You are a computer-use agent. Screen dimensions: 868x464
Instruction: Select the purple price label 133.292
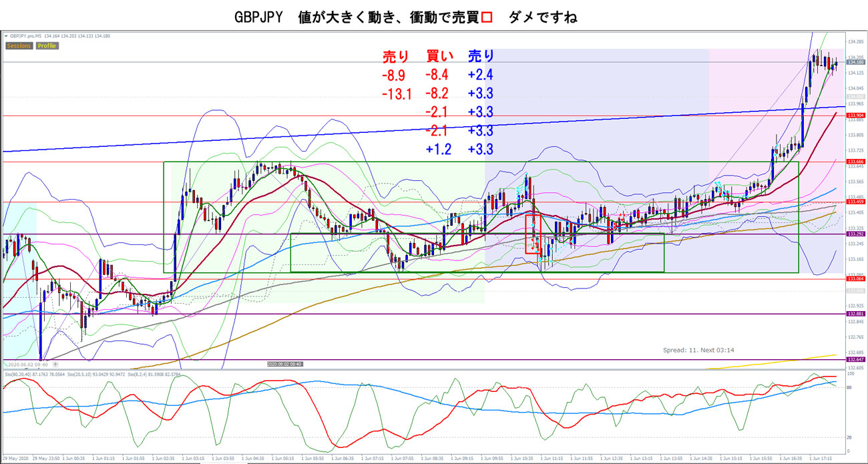tap(855, 234)
